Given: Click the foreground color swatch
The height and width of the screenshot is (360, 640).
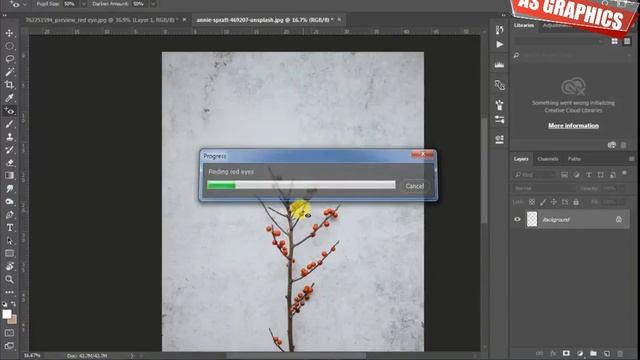Looking at the screenshot, I should coord(7,314).
